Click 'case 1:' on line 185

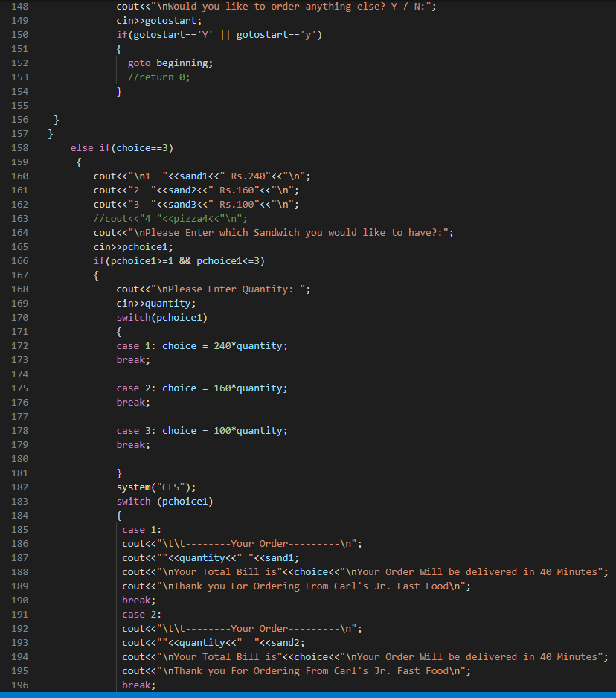point(141,530)
